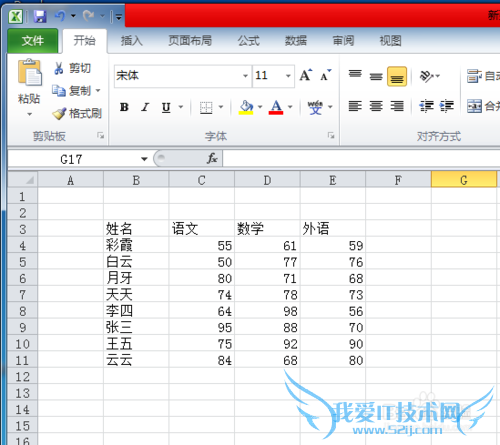This screenshot has width=500, height=445.
Task: Click cell containing 姓名
Action: pos(136,229)
